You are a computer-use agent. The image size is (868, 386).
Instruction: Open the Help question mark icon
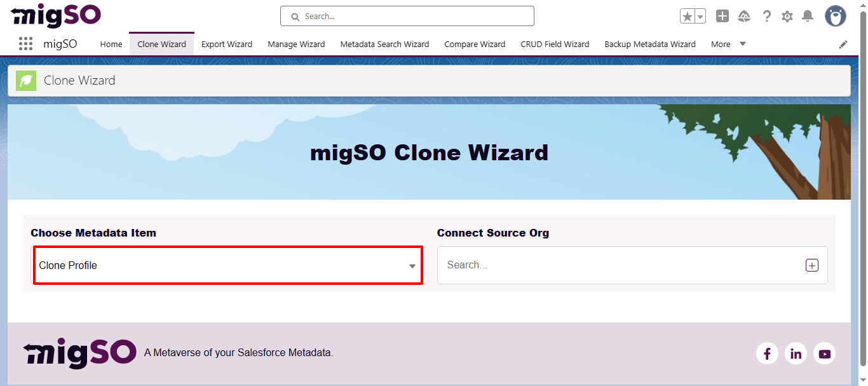[767, 16]
